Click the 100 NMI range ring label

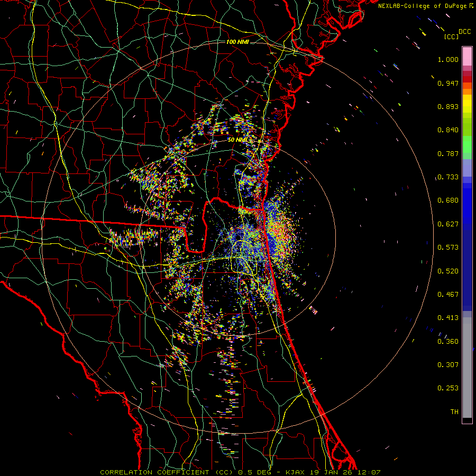tap(237, 42)
